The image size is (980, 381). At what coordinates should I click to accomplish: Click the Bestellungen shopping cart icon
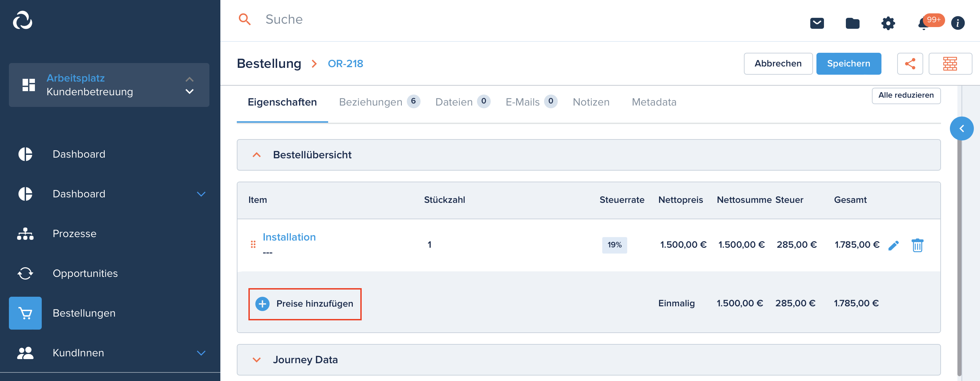point(25,313)
